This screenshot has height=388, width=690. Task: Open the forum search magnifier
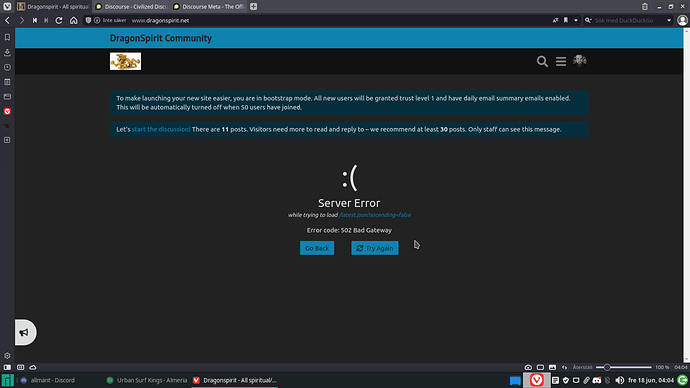[542, 61]
